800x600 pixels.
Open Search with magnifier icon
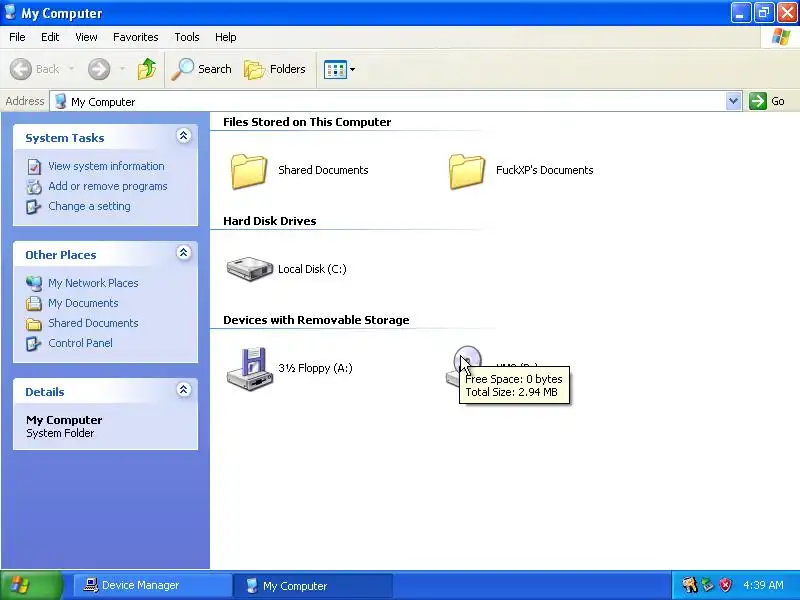[202, 69]
